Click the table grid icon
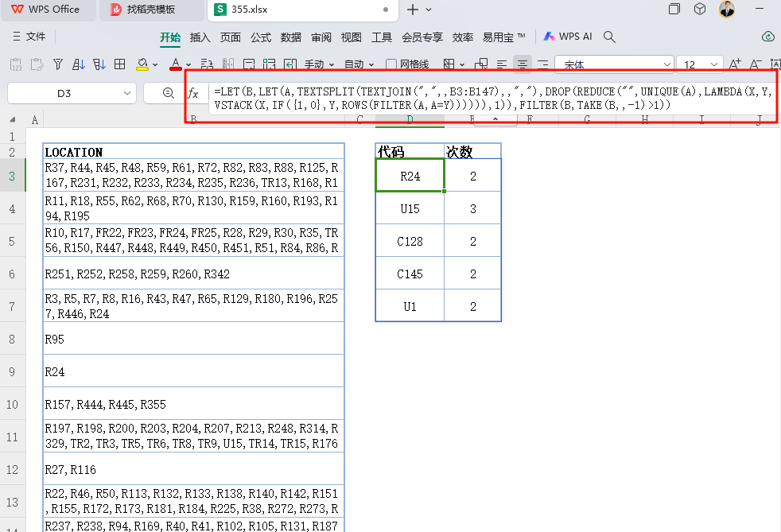The height and width of the screenshot is (532, 781). [x=119, y=64]
